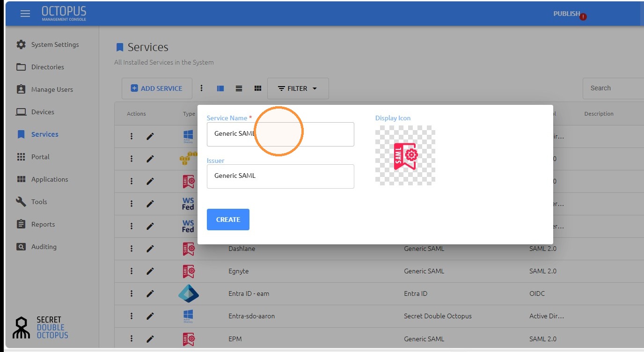Image resolution: width=644 pixels, height=352 pixels.
Task: Click the Publish button in header
Action: (x=567, y=14)
